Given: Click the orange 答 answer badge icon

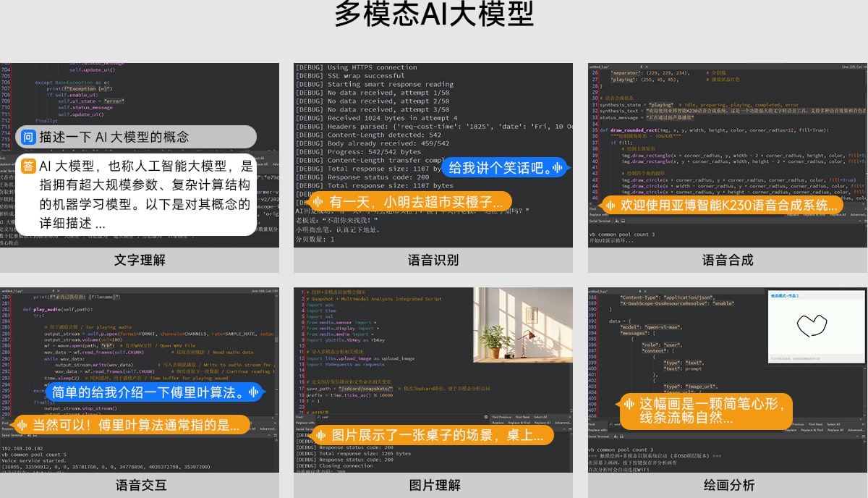Looking at the screenshot, I should pos(28,166).
